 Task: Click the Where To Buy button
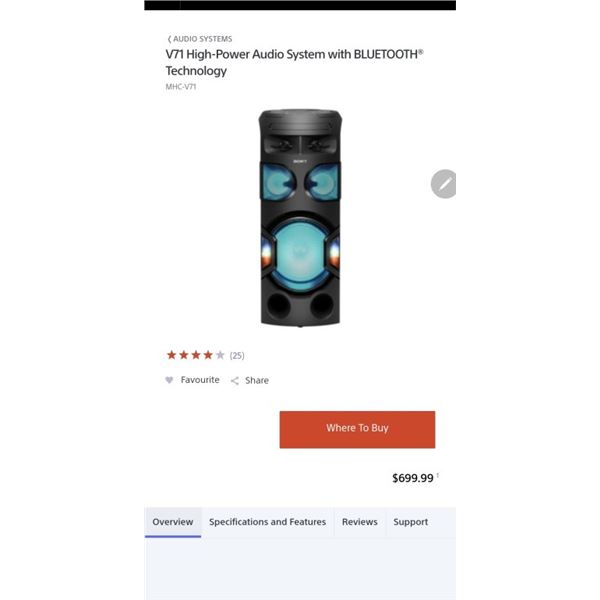tap(357, 429)
